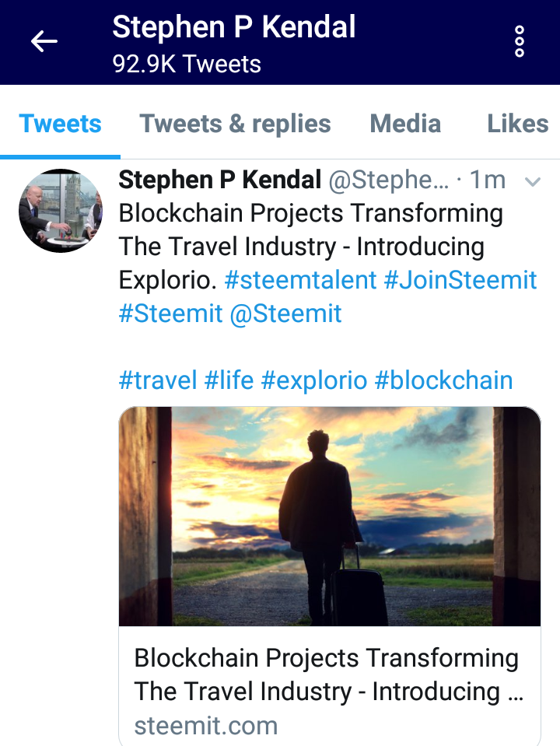This screenshot has height=746, width=560.
Task: Open the #explorio hashtag
Action: [x=314, y=380]
